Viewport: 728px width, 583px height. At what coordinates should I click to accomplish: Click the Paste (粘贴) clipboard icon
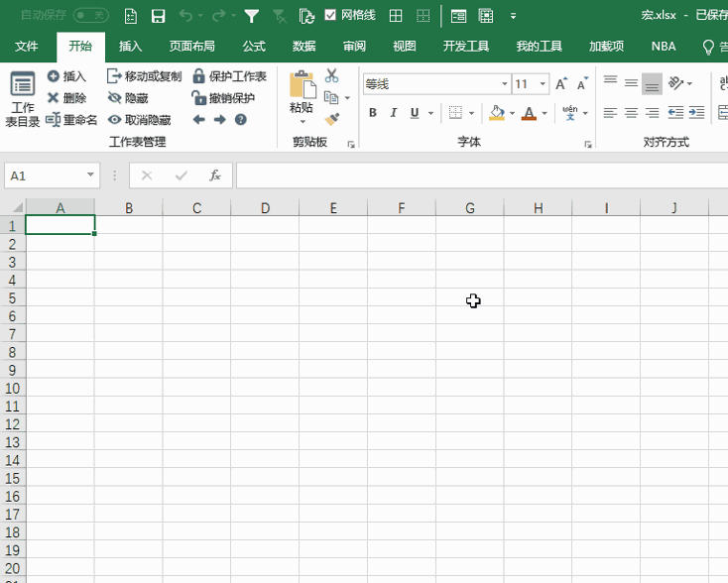tap(302, 84)
